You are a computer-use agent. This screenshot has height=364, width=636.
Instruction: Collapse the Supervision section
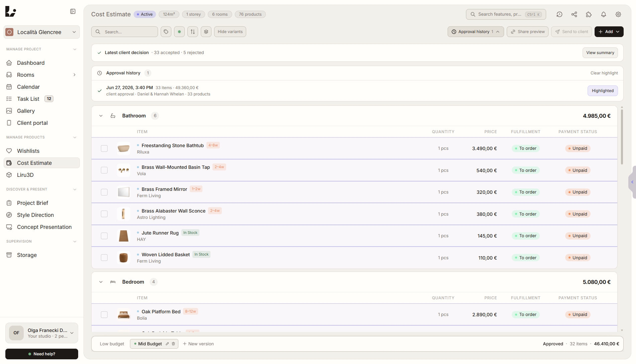pos(75,242)
